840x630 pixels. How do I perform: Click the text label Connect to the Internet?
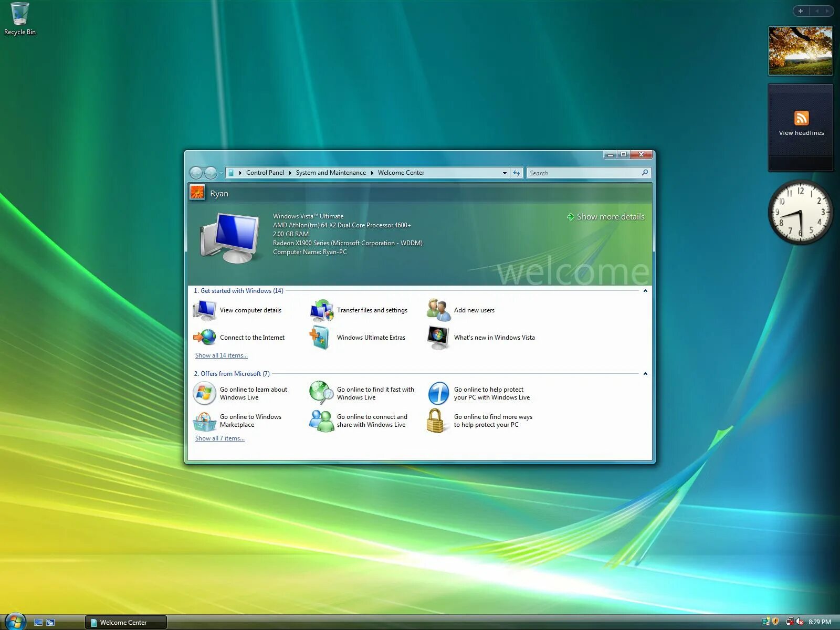click(x=252, y=338)
